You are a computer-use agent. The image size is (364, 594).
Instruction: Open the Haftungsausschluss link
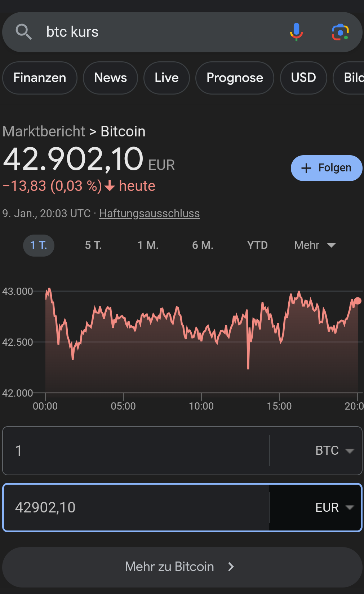[x=149, y=214]
